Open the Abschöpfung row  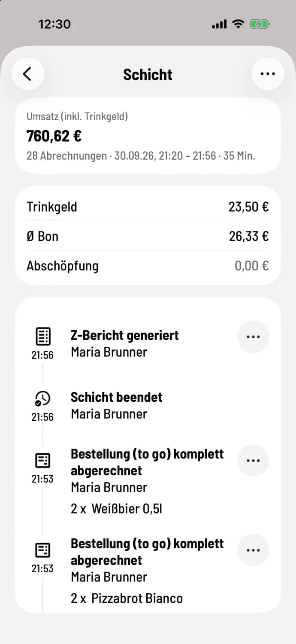pos(148,266)
